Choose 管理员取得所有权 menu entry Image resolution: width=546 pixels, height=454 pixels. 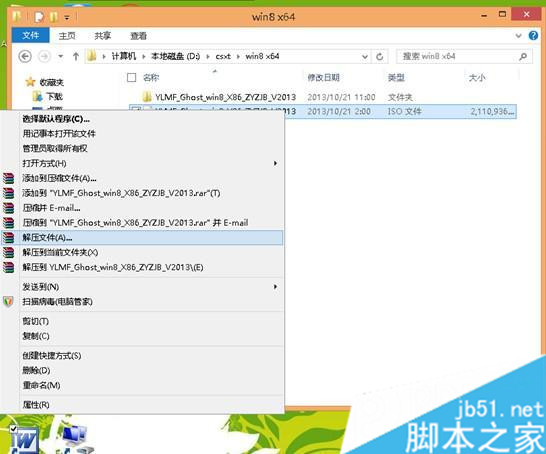[55, 148]
